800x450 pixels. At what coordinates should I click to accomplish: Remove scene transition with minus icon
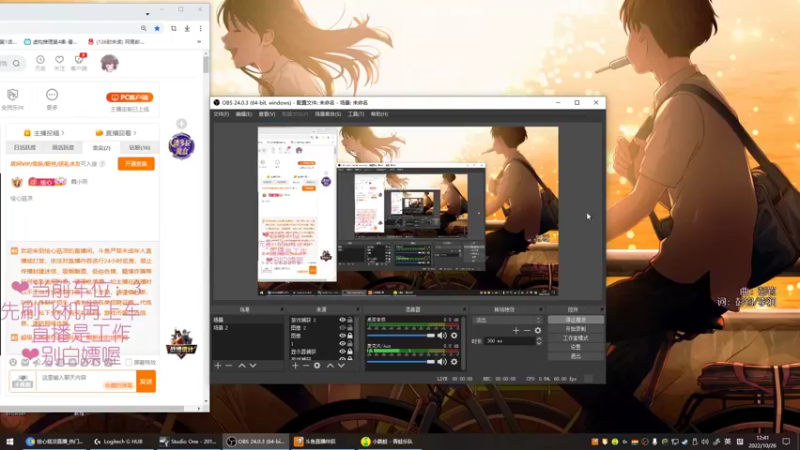tap(527, 331)
